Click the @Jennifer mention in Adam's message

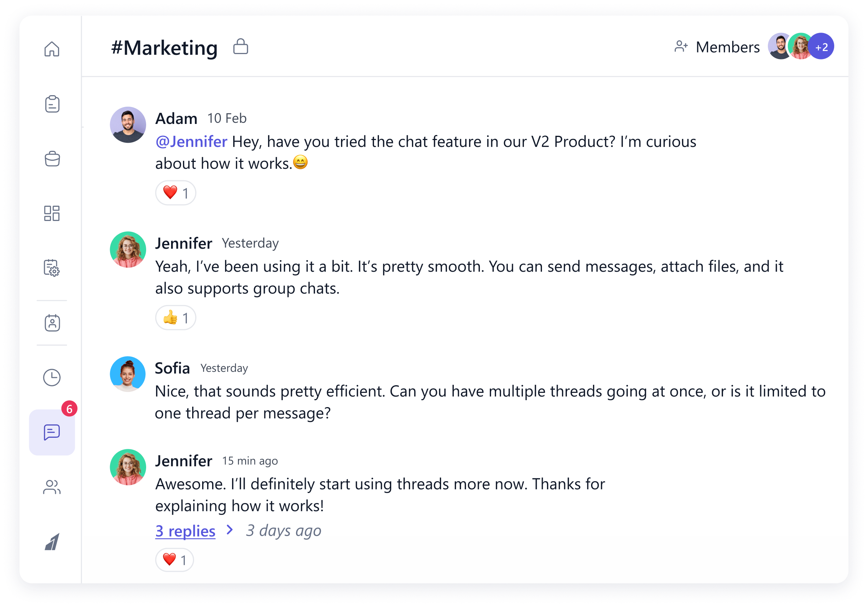(x=191, y=142)
